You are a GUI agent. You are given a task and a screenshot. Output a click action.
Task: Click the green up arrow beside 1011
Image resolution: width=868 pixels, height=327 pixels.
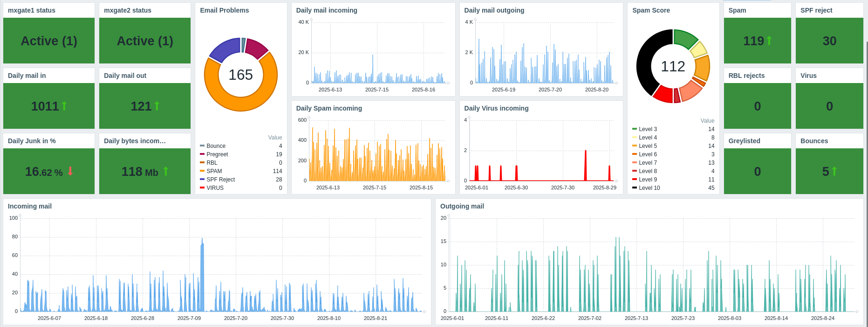pos(64,106)
